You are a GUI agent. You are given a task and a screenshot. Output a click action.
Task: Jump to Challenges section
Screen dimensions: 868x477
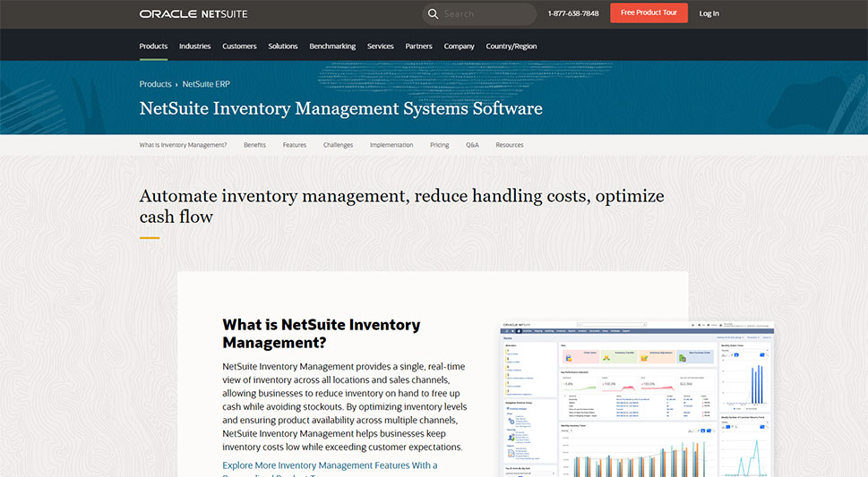(x=338, y=145)
